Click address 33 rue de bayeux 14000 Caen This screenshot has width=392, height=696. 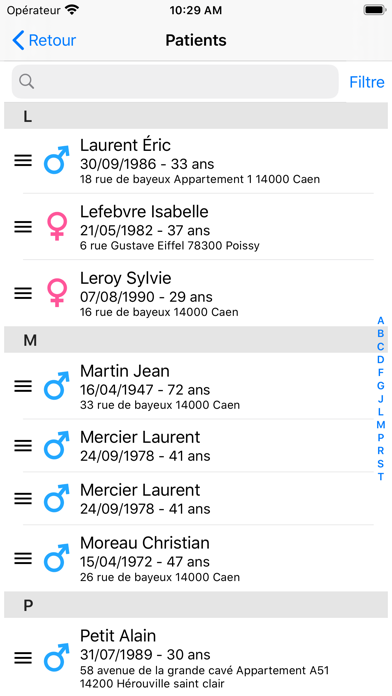tap(160, 405)
